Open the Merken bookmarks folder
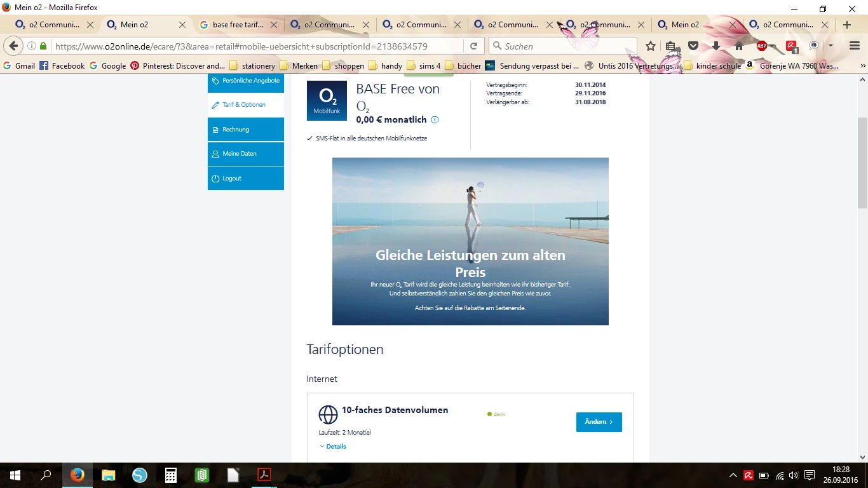 coord(299,65)
